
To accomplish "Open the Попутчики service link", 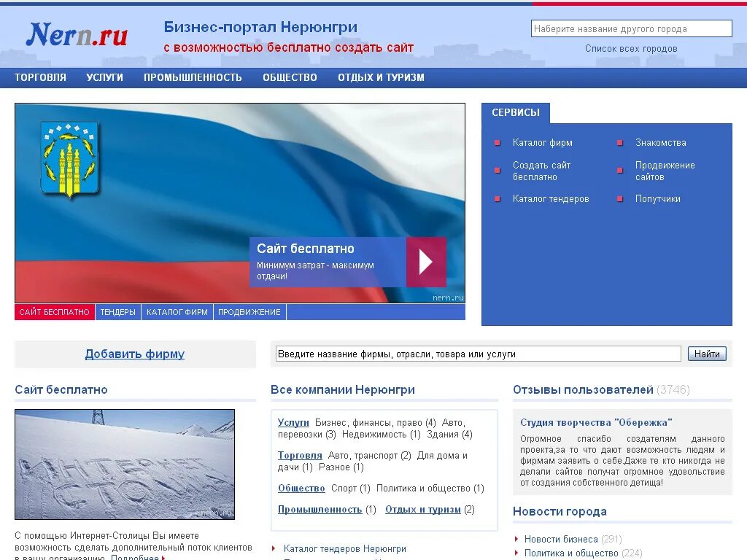I will [658, 198].
